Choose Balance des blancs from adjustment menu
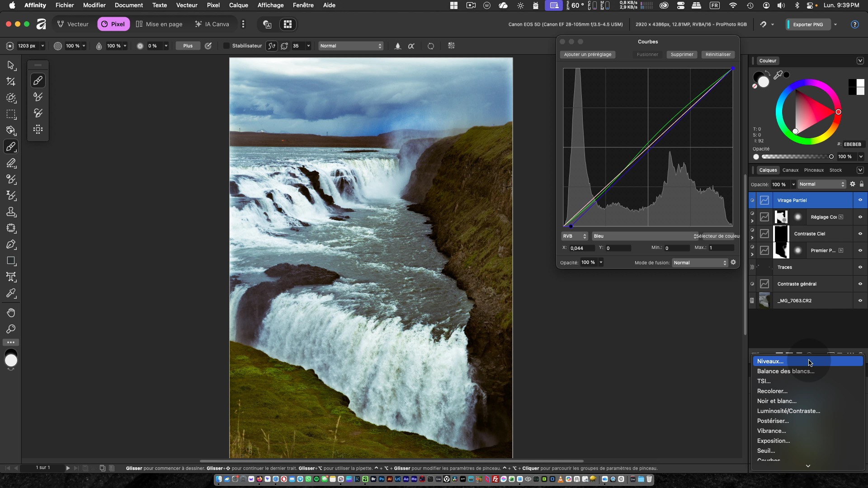 point(785,371)
